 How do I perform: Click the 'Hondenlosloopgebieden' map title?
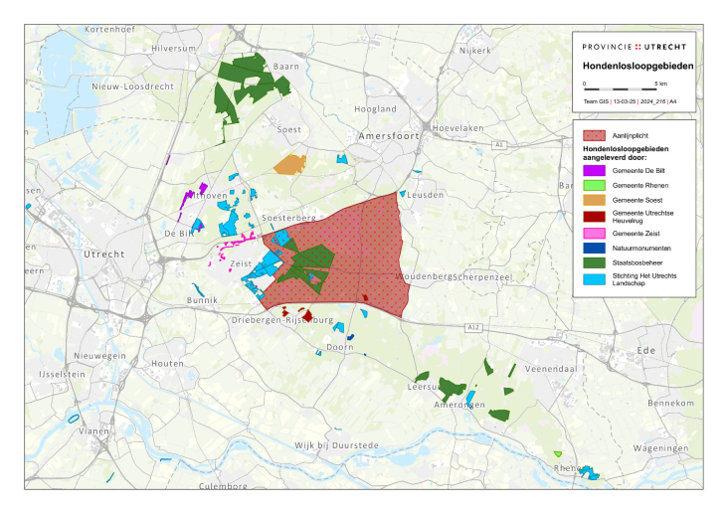[x=638, y=66]
